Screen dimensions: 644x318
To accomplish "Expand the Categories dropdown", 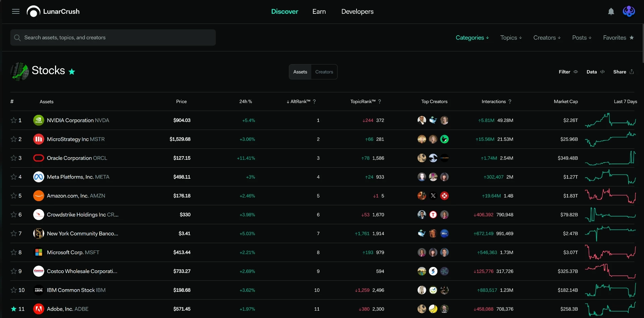I will 472,38.
